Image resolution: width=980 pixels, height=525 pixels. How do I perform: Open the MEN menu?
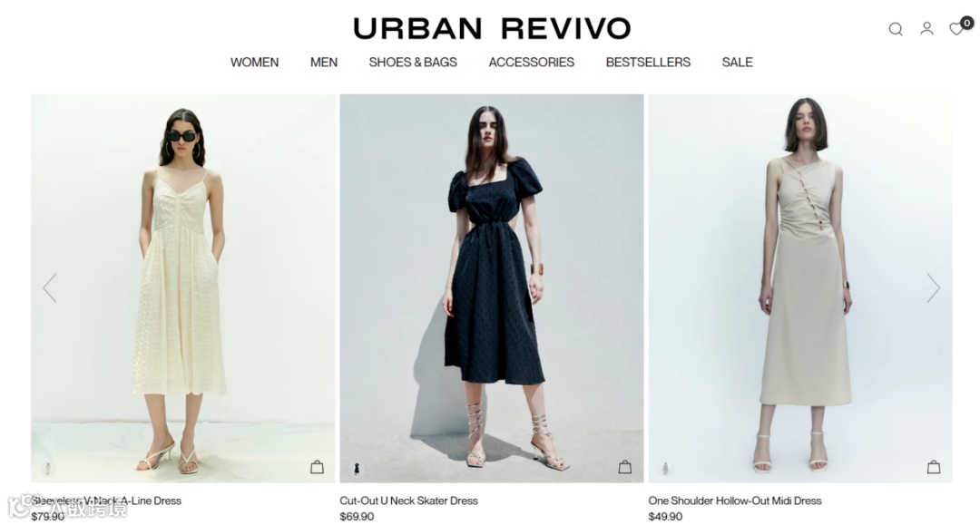click(x=324, y=63)
